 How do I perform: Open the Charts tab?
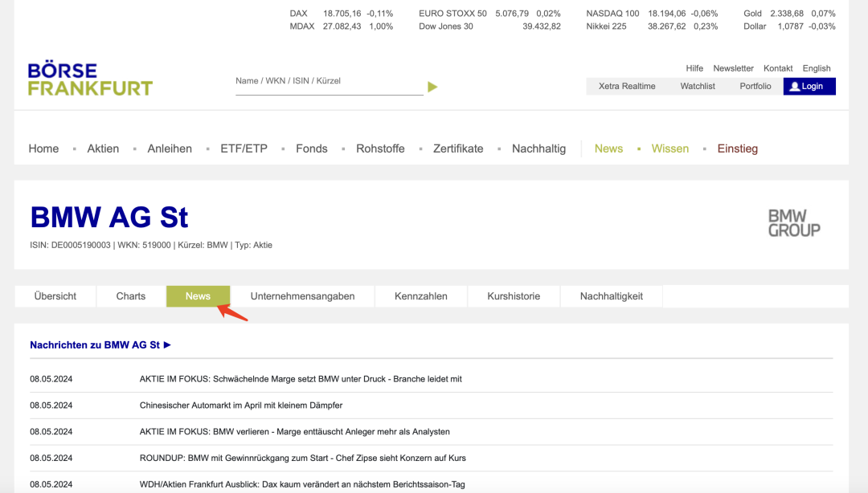coord(131,296)
